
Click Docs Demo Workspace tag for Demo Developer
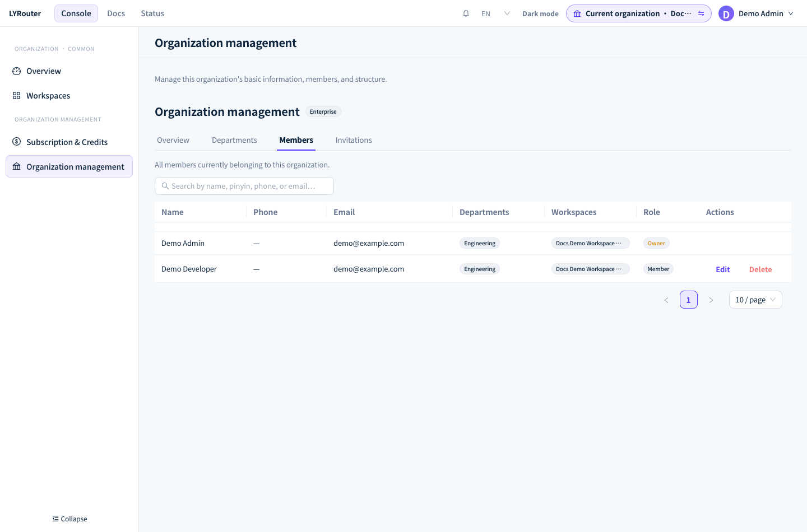coord(591,269)
